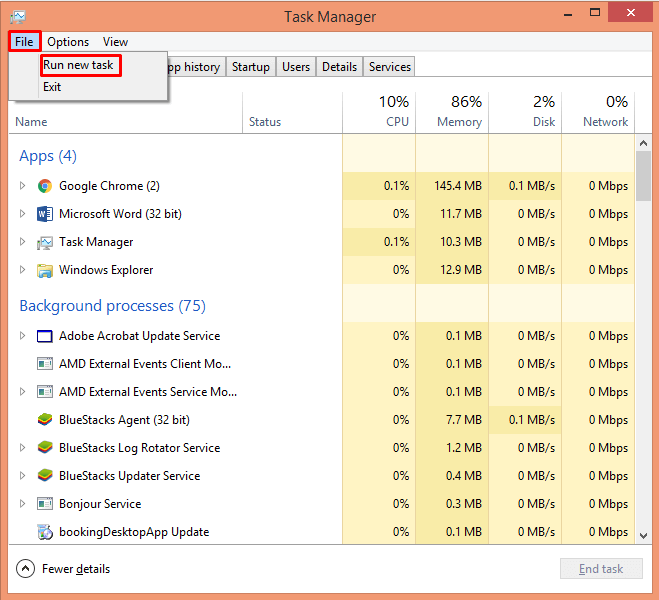Click the scrollbar up arrow
Screen dimensions: 659x600
pyautogui.click(x=643, y=143)
